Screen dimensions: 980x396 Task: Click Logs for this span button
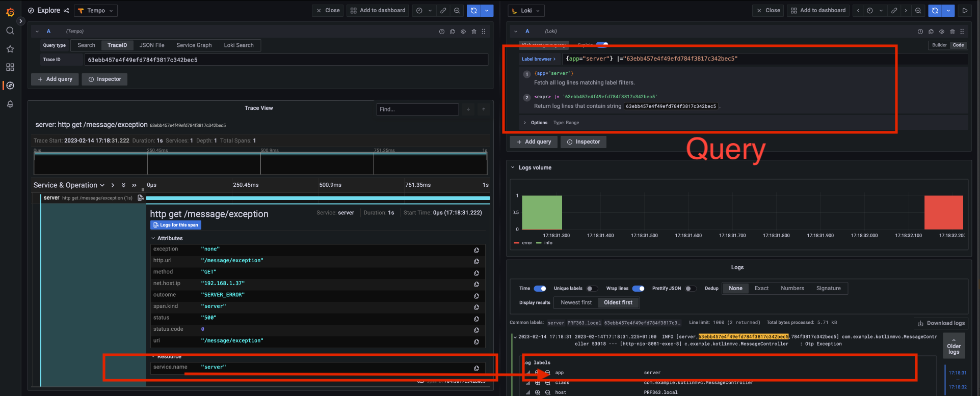point(176,225)
